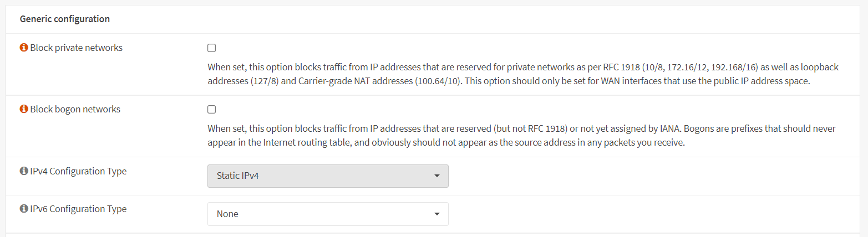Image resolution: width=868 pixels, height=237 pixels.
Task: Click info icon beside Block private networks
Action: (24, 48)
